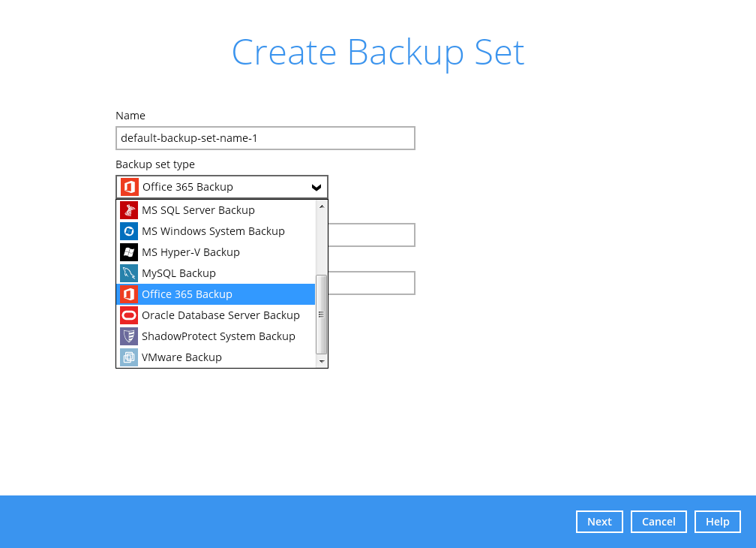Click the Cancel button
The image size is (756, 548).
click(x=658, y=522)
